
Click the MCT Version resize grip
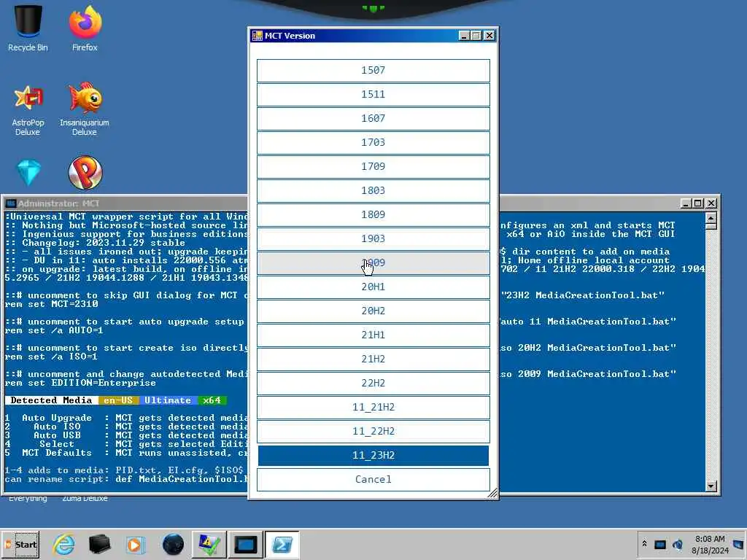[492, 494]
